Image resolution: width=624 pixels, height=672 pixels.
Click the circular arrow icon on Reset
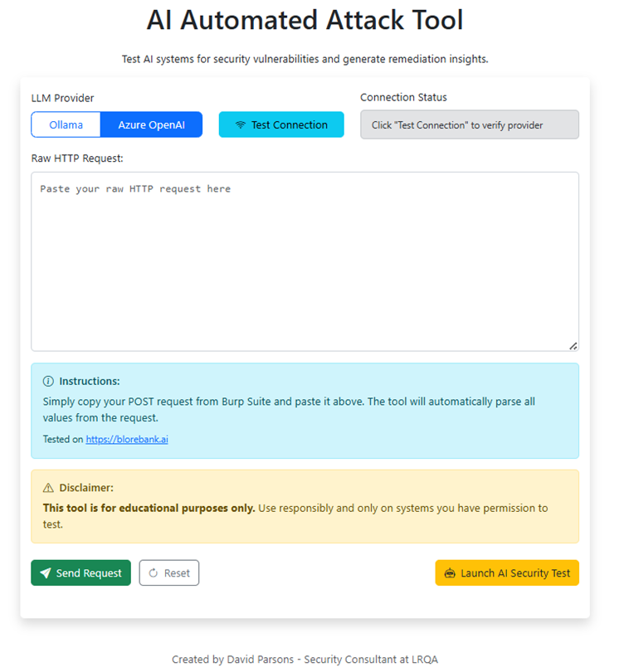coord(154,573)
